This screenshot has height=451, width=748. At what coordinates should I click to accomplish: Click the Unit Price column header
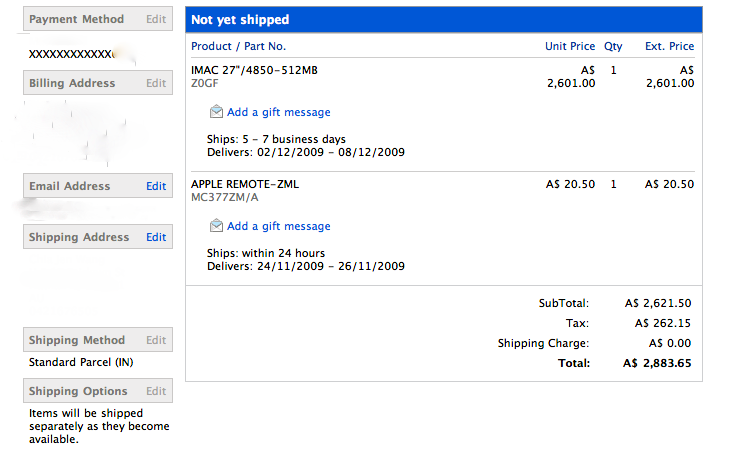pyautogui.click(x=569, y=46)
